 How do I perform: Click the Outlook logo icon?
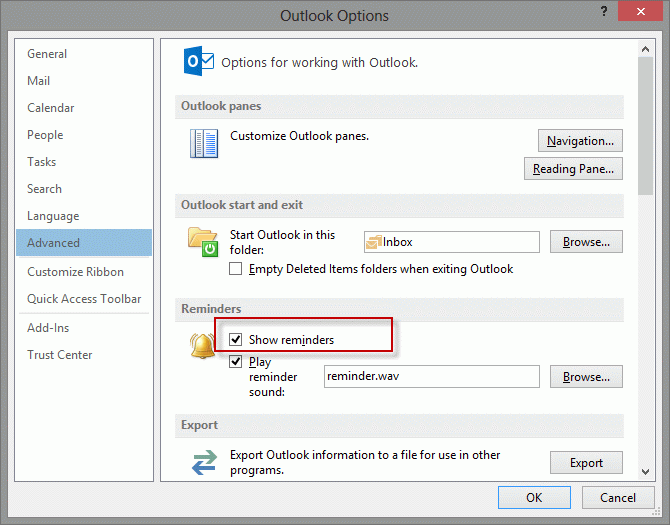coord(198,62)
